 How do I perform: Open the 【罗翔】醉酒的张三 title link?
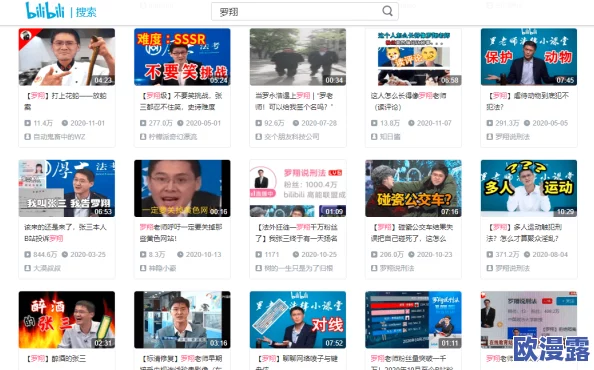coord(55,359)
